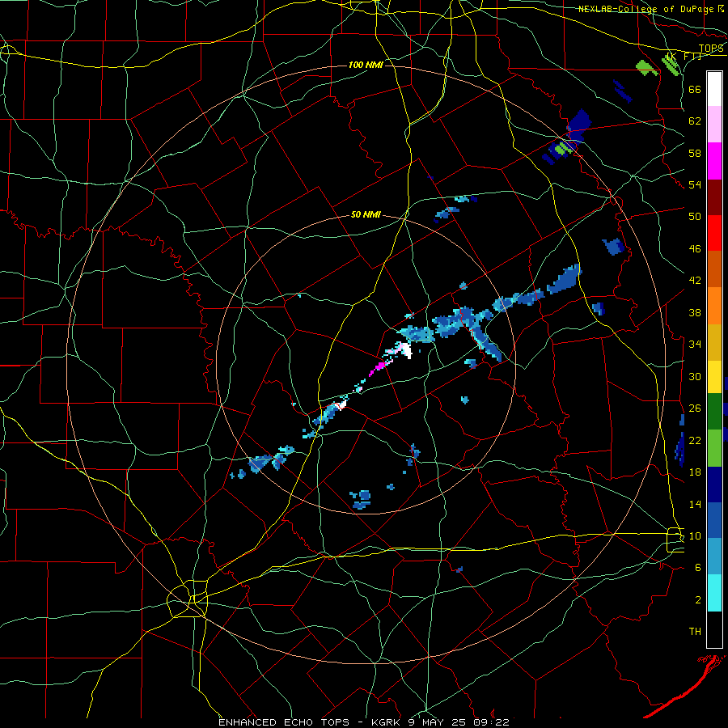Click the KGRK station identifier in caption
The height and width of the screenshot is (728, 728).
click(x=385, y=722)
